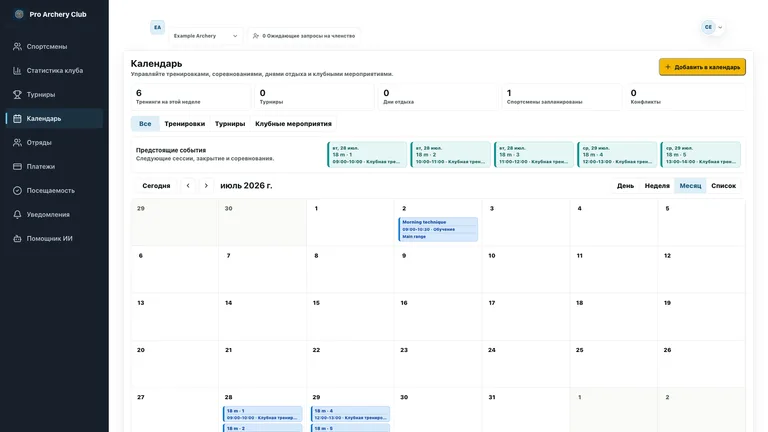Open Отряды group icon
The width and height of the screenshot is (768, 432).
click(17, 143)
